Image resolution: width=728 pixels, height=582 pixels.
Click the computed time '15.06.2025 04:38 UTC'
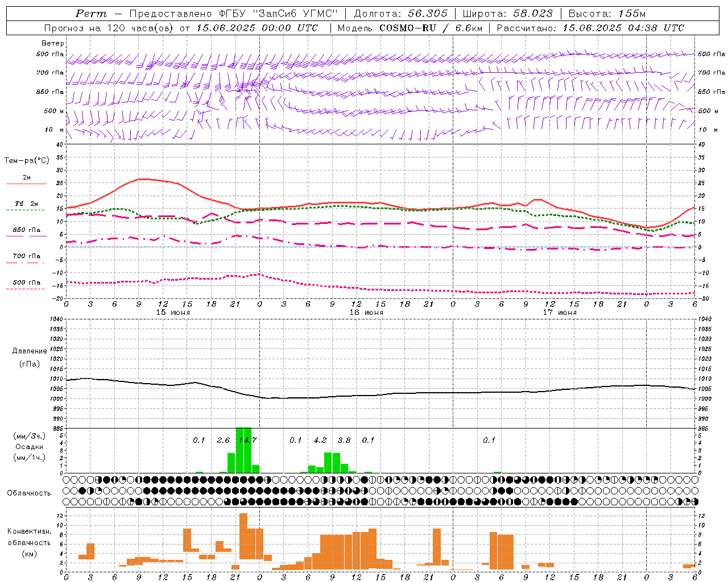point(623,28)
